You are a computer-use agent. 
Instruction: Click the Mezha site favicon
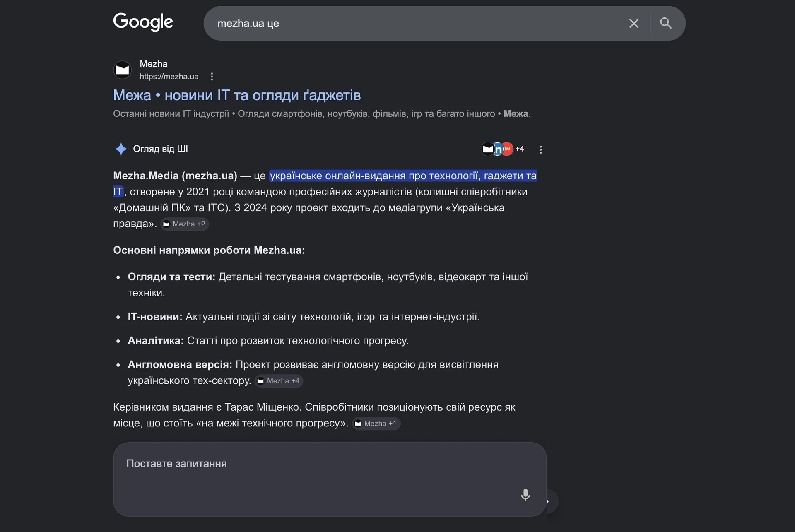[x=122, y=70]
